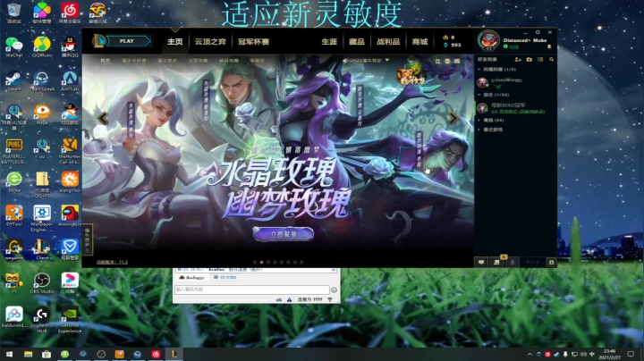Open the 战利品 loot tab

(x=388, y=41)
